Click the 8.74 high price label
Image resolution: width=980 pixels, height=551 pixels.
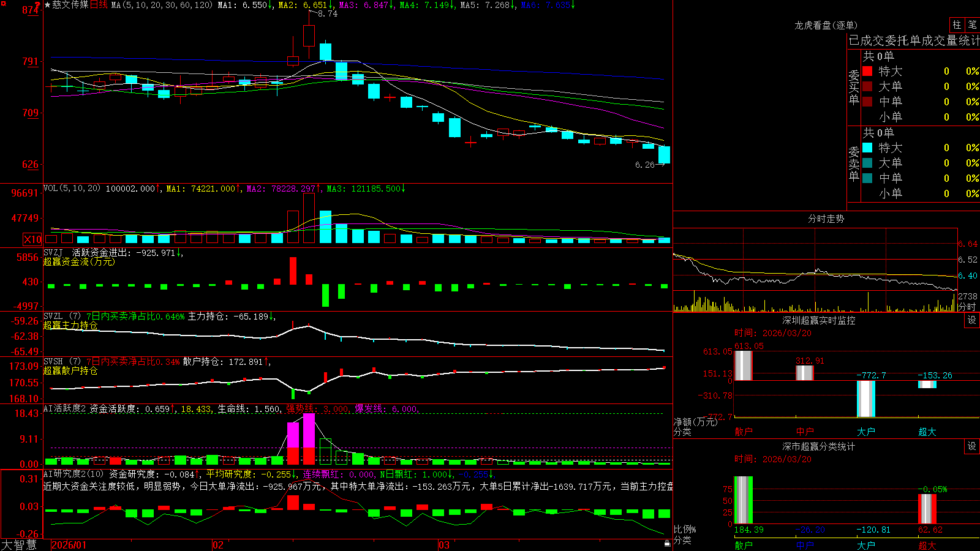coord(328,13)
